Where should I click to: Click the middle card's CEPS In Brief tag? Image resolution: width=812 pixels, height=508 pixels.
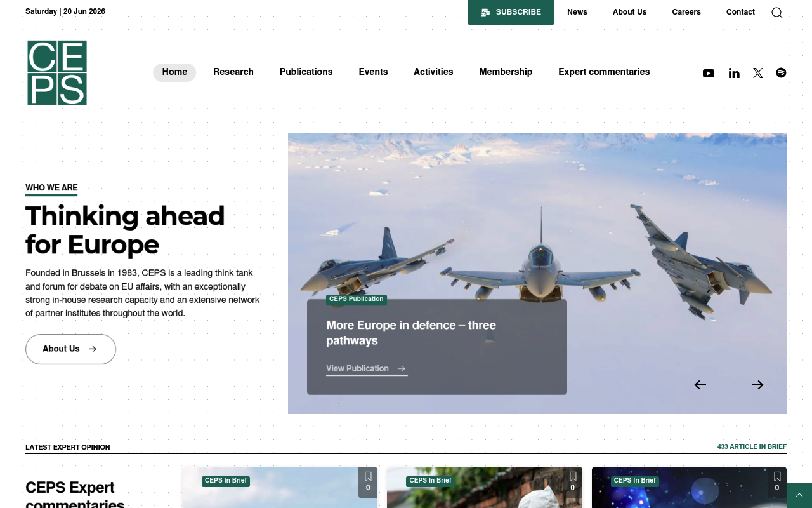click(430, 481)
